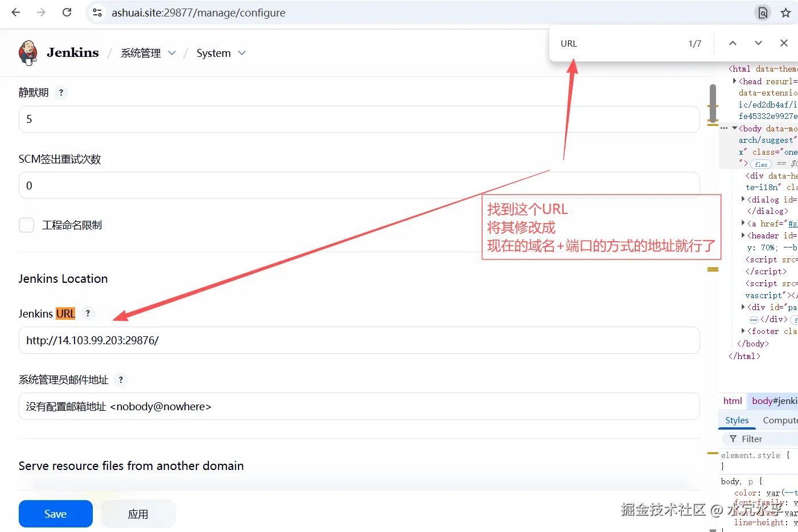The height and width of the screenshot is (532, 798).
Task: Expand the header element node
Action: tap(743, 235)
